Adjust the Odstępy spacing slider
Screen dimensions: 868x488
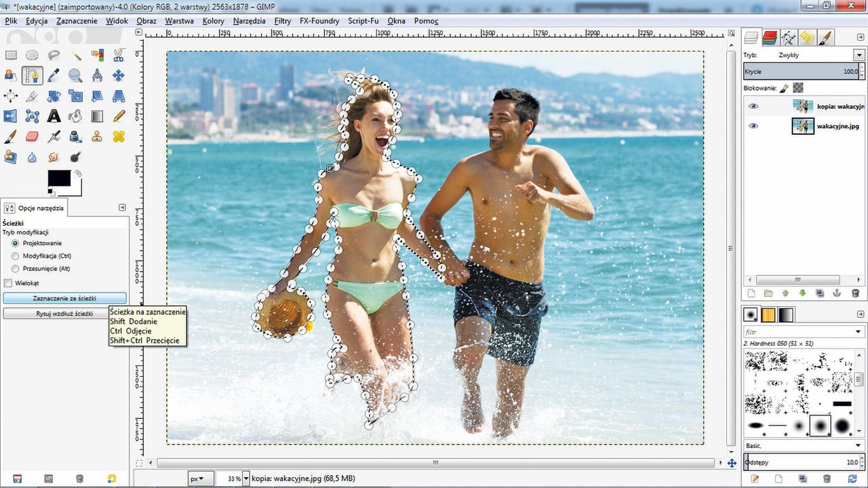(804, 462)
